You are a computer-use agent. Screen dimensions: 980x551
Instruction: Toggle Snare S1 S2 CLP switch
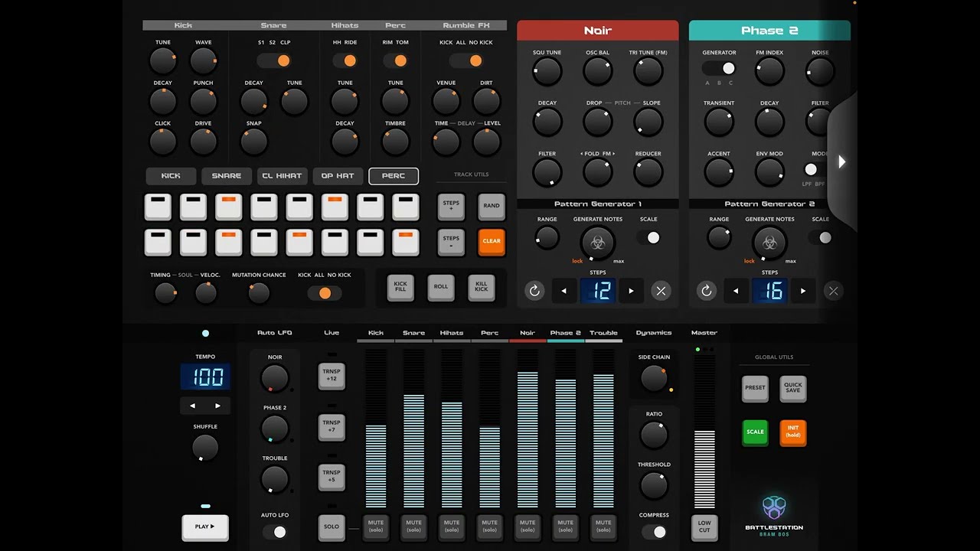274,60
